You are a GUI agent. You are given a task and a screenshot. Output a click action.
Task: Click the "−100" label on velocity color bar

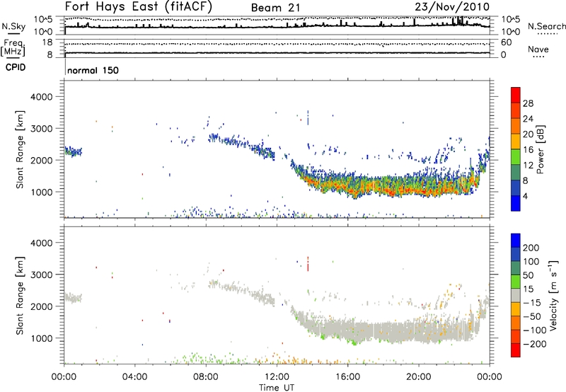point(535,330)
